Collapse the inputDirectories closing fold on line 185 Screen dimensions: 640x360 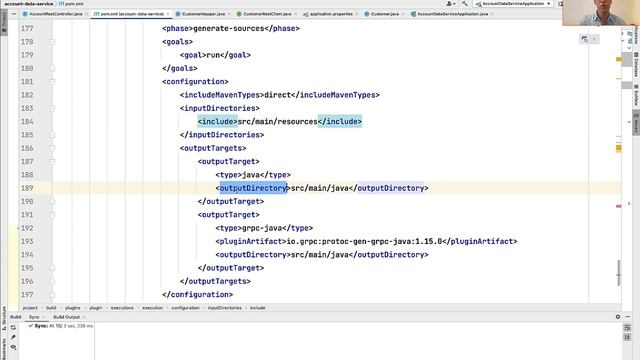point(52,135)
